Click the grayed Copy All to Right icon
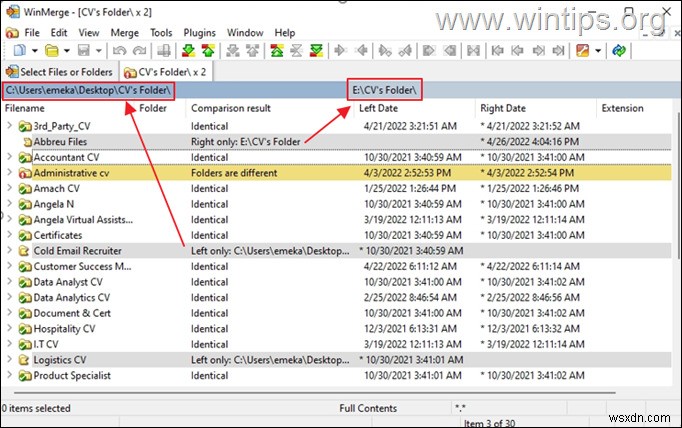 point(429,51)
